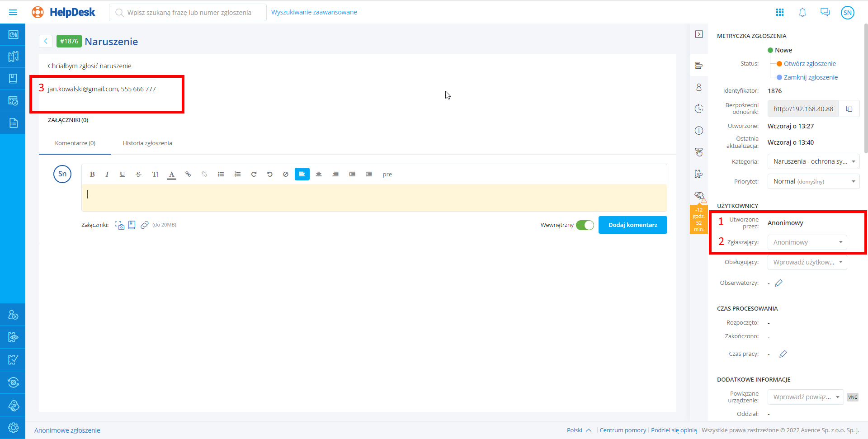Go back using the arrow beside #1876
This screenshot has height=439, width=868.
[x=46, y=41]
